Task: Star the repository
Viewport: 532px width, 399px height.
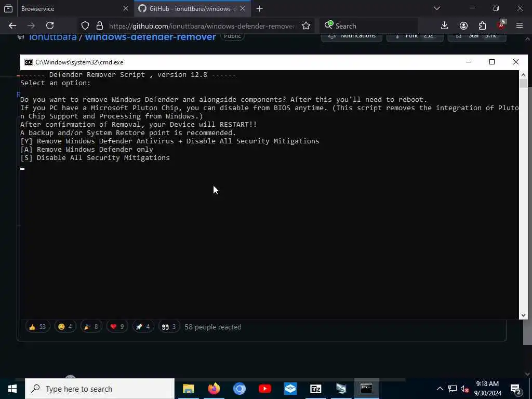Action: [477, 37]
